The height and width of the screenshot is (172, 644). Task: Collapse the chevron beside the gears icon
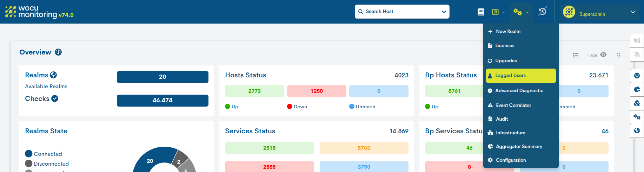coord(527,12)
